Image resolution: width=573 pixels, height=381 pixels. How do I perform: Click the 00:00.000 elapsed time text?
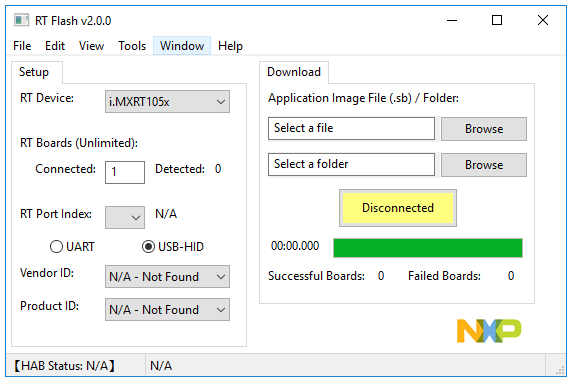295,246
